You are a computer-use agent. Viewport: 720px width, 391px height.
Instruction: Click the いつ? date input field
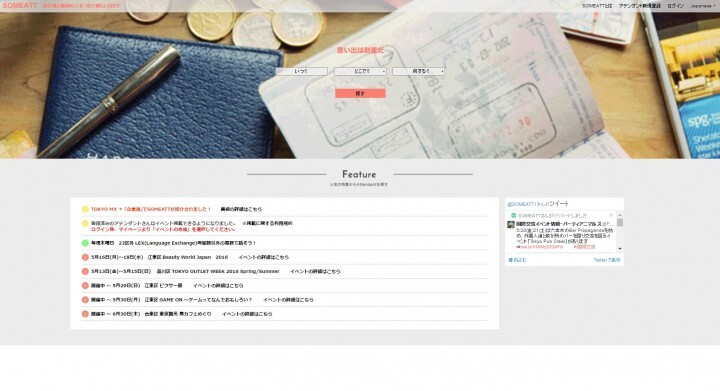(302, 71)
